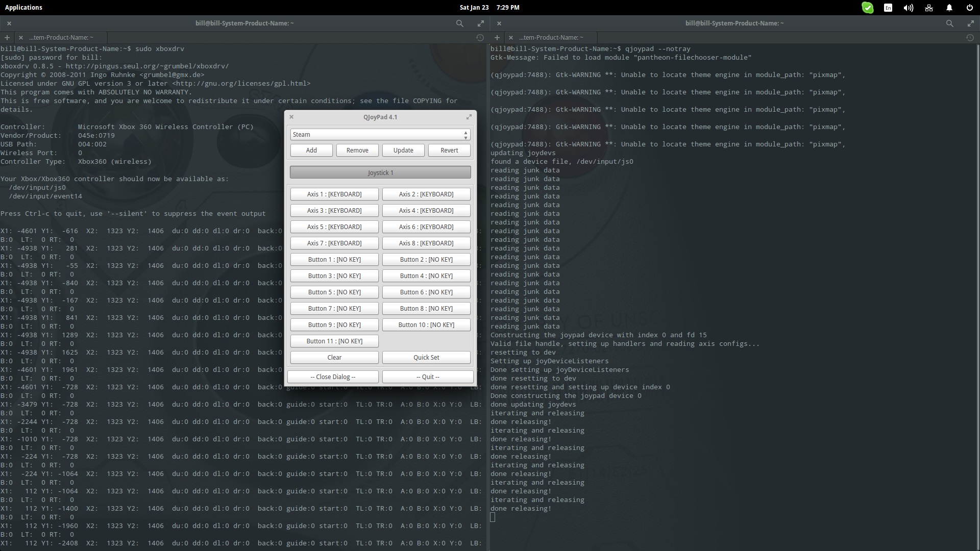The width and height of the screenshot is (980, 551).
Task: Close the left terminal window
Action: pyautogui.click(x=9, y=23)
